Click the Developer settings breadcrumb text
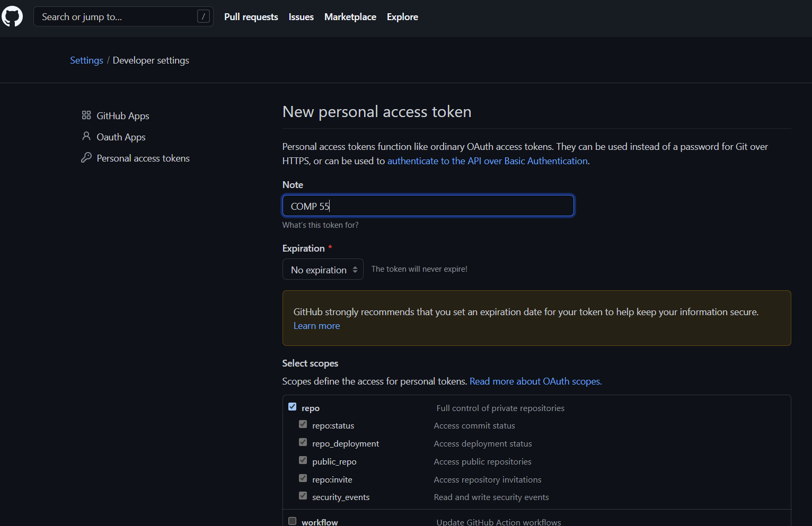Image resolution: width=812 pixels, height=526 pixels. click(x=151, y=60)
